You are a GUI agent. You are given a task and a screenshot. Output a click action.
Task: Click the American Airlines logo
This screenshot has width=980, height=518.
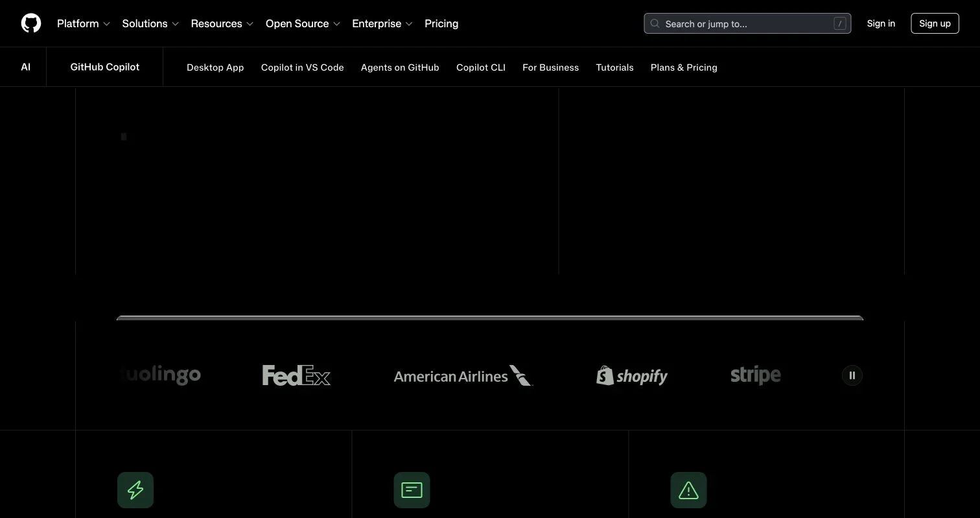pyautogui.click(x=463, y=375)
